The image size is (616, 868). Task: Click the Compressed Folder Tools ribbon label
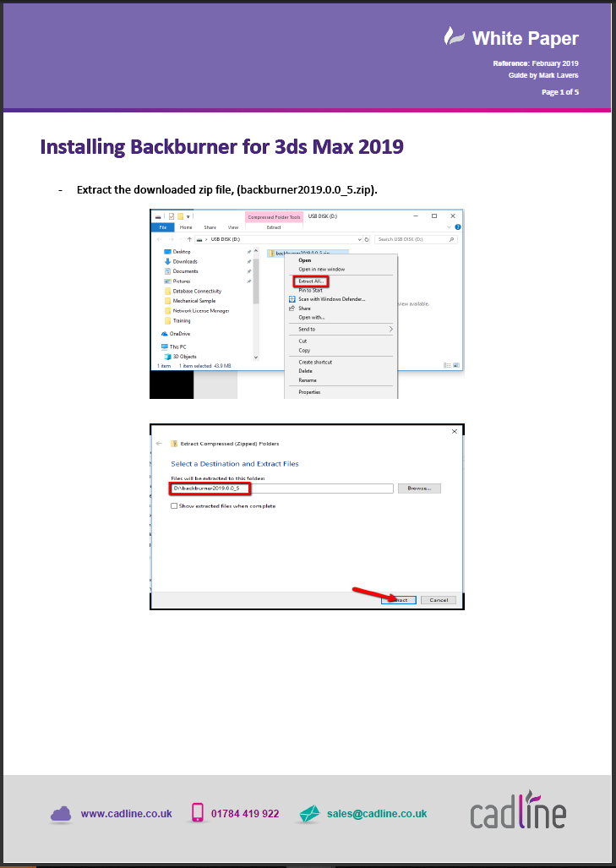274,217
